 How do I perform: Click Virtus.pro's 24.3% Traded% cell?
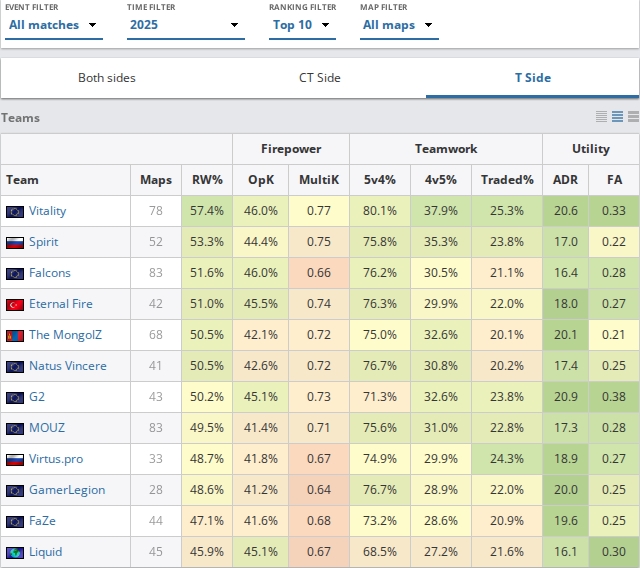tap(507, 459)
